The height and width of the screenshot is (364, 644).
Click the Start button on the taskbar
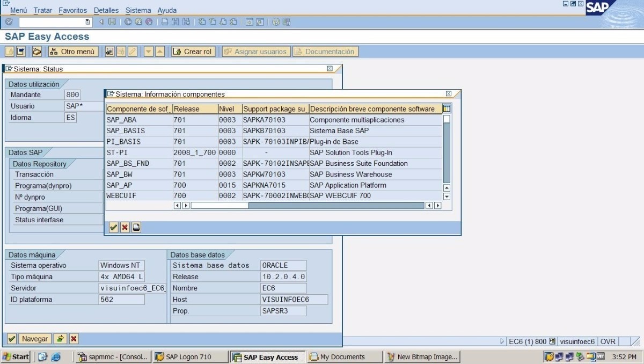pos(16,356)
